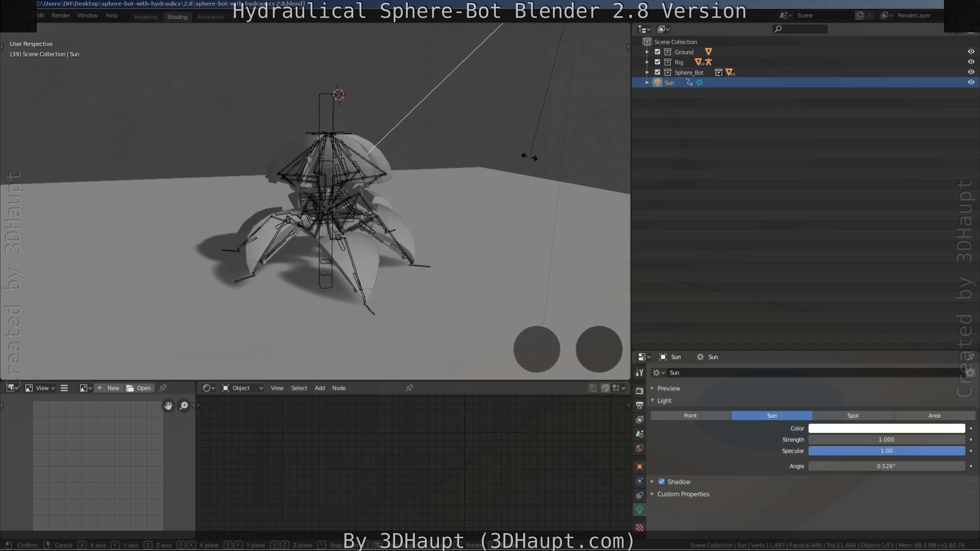Open the Scene properties tab icon

640,434
